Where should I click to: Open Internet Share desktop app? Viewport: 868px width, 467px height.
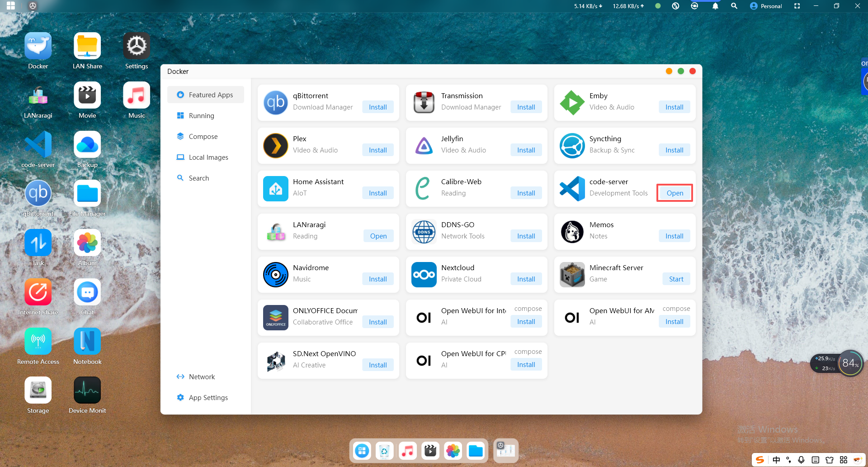pos(38,292)
